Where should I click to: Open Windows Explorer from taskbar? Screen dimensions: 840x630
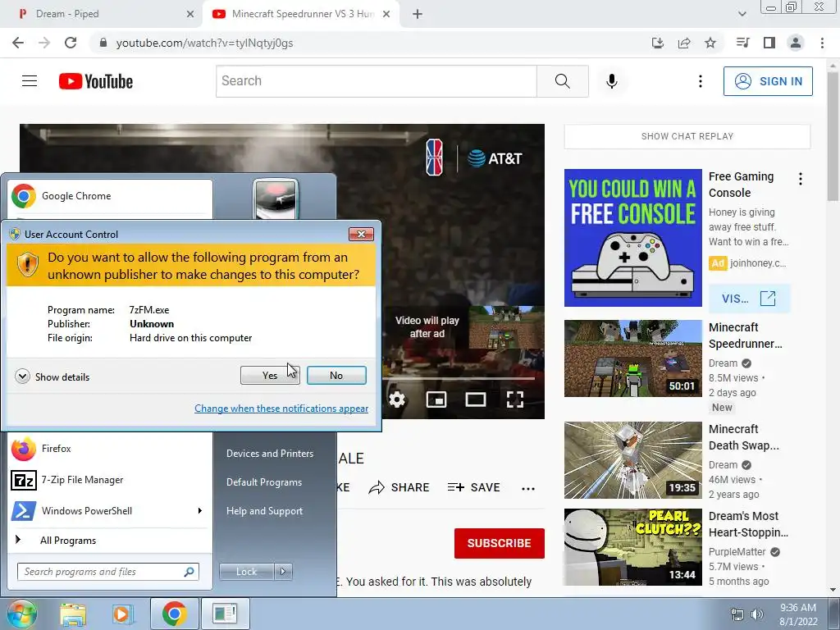[73, 614]
